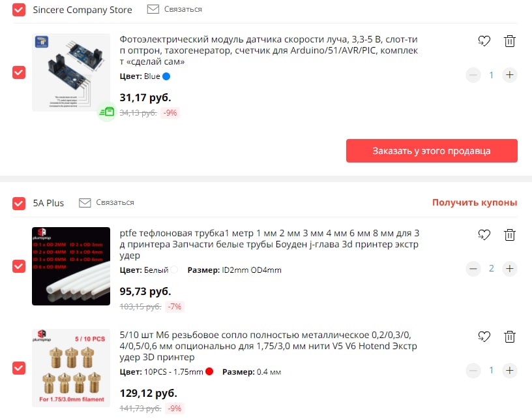Deselect the PTFE tube item checkbox
Viewport: 532px width, 419px height.
[x=19, y=266]
